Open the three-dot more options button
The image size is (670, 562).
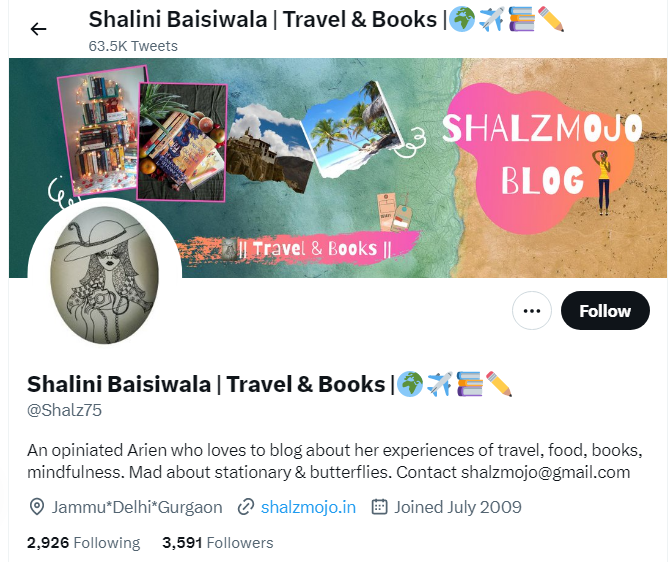point(532,311)
